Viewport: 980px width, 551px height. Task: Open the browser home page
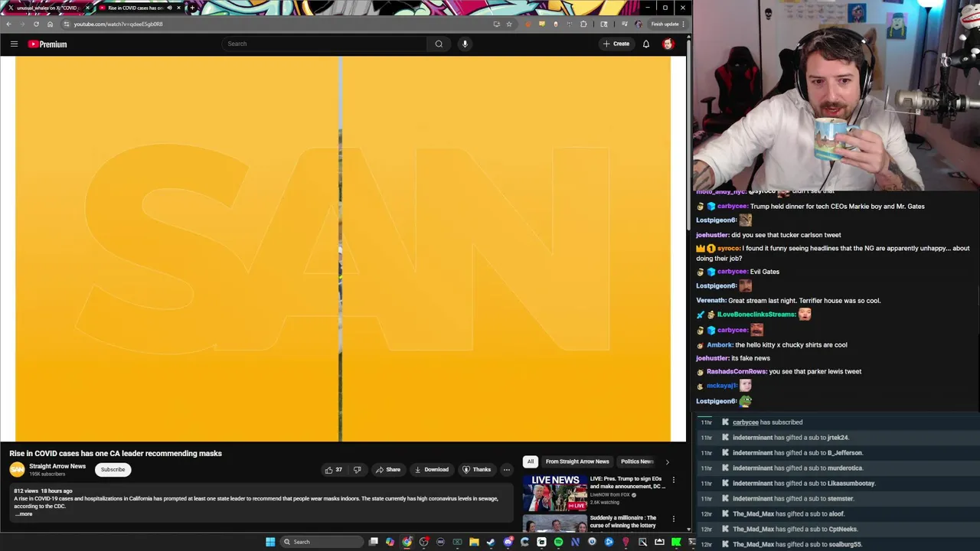pyautogui.click(x=50, y=24)
